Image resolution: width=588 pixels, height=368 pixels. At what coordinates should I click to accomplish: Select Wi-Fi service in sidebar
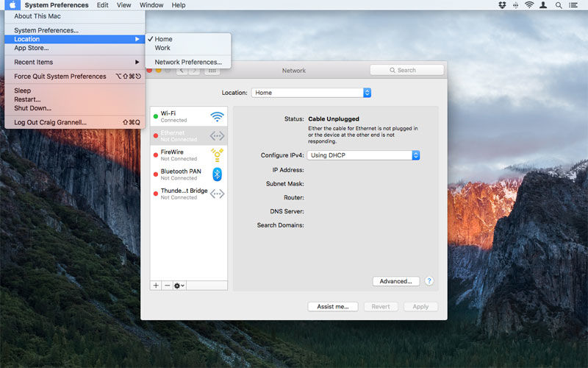pos(189,116)
